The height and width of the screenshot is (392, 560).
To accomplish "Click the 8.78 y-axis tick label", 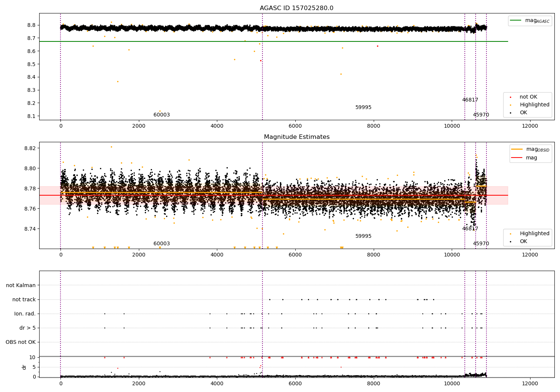I will tap(30, 189).
